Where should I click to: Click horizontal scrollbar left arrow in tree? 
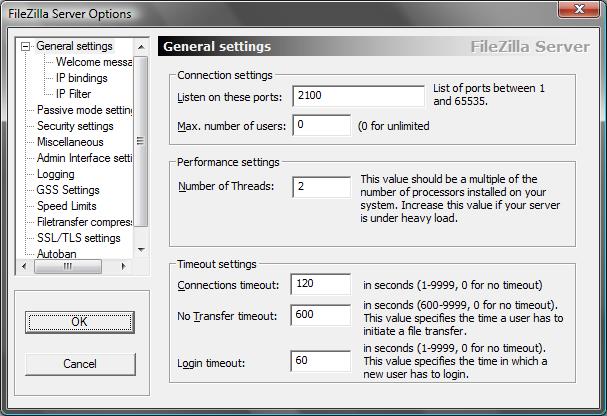point(24,266)
